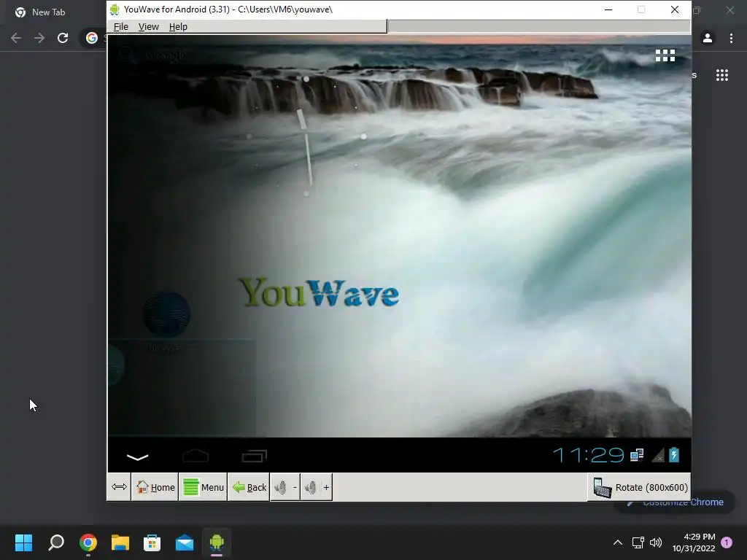
Task: Close the YouWave for Android window
Action: [x=675, y=9]
